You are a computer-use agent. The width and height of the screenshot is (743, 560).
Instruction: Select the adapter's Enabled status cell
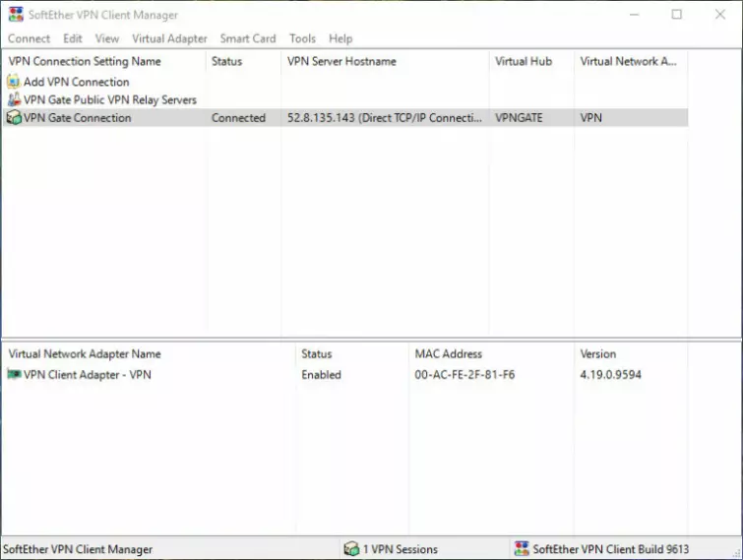pyautogui.click(x=321, y=375)
